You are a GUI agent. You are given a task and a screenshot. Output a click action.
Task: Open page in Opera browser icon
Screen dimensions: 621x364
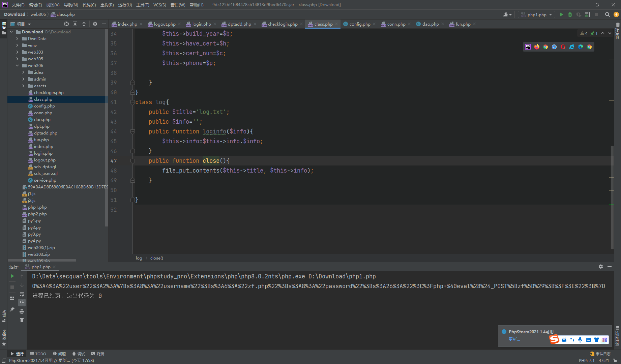click(563, 47)
